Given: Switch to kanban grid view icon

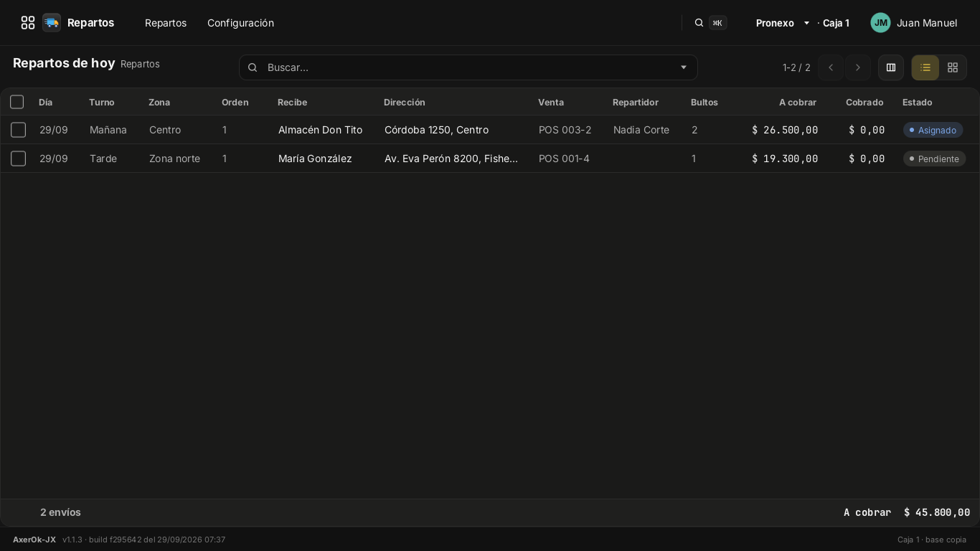Looking at the screenshot, I should click(953, 67).
